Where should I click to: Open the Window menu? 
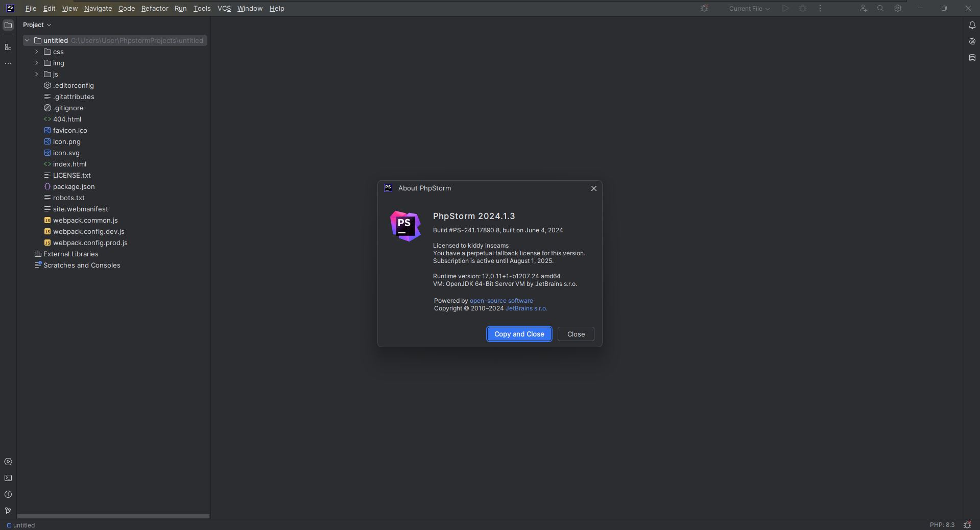click(x=250, y=8)
